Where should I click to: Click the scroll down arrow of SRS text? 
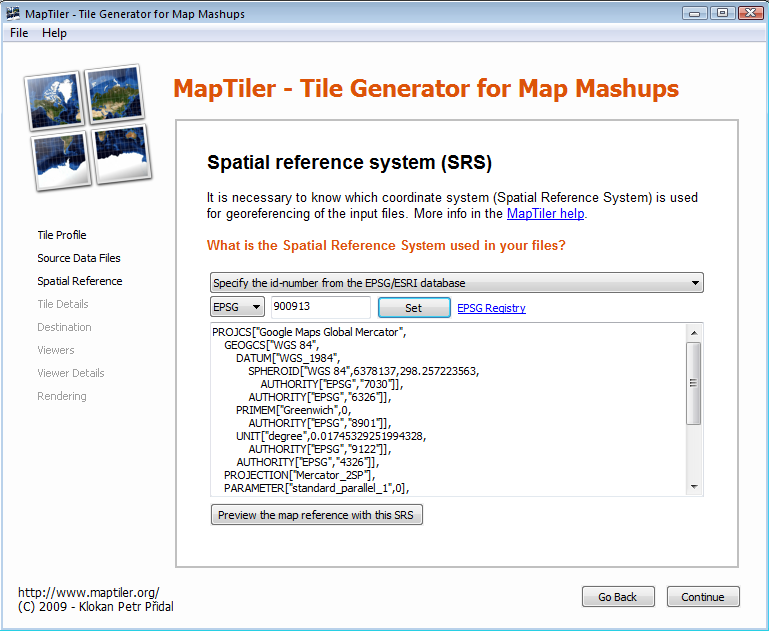click(x=694, y=487)
